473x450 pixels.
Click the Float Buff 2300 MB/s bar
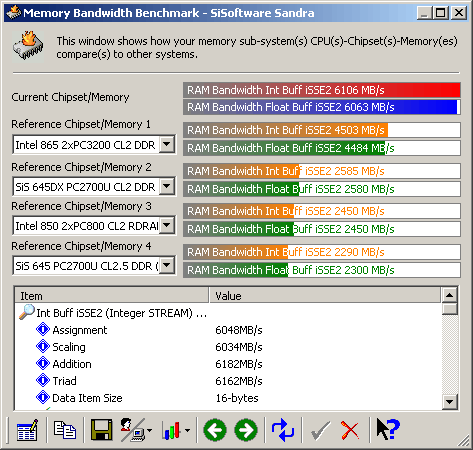[322, 270]
